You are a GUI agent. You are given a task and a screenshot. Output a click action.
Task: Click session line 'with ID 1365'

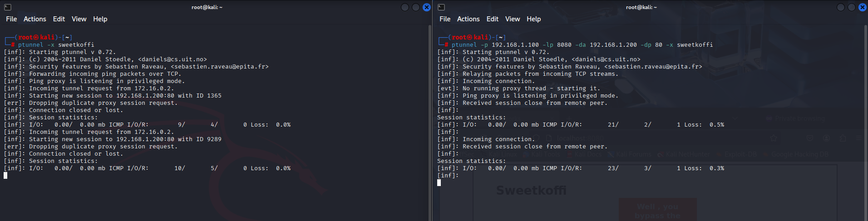[x=113, y=96]
